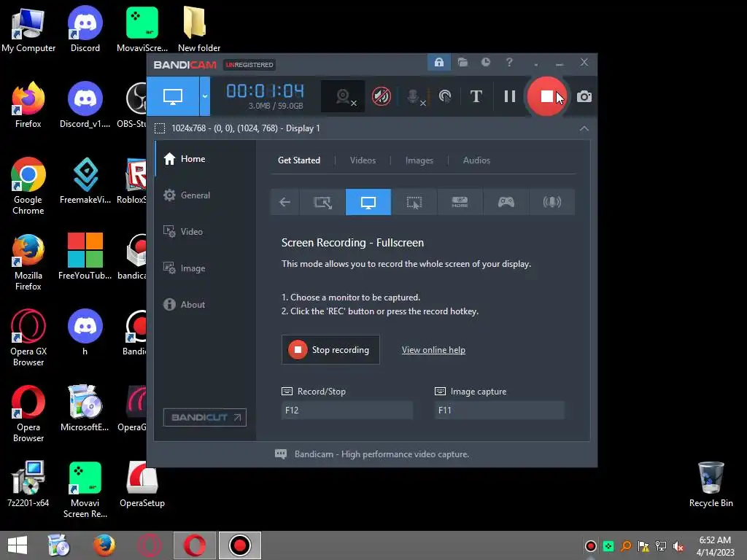Open the scheduled recording clock icon
The height and width of the screenshot is (560, 747).
pyautogui.click(x=485, y=63)
